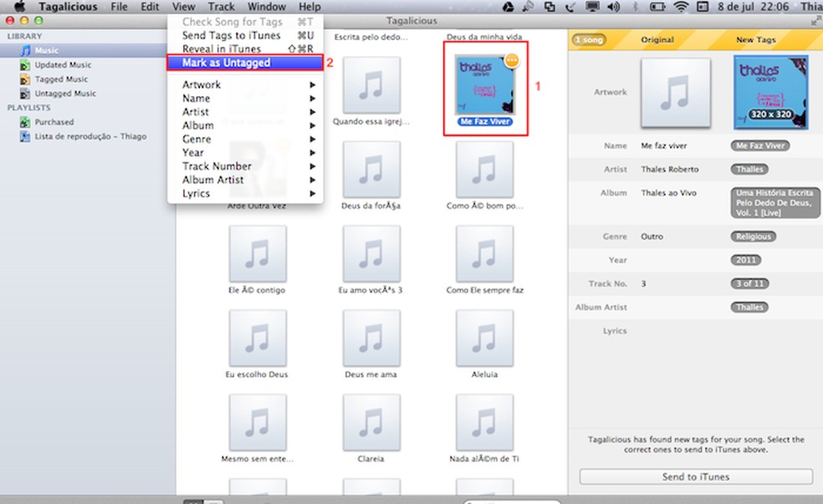The image size is (823, 504).
Task: Open the Apple menu
Action: pyautogui.click(x=20, y=7)
